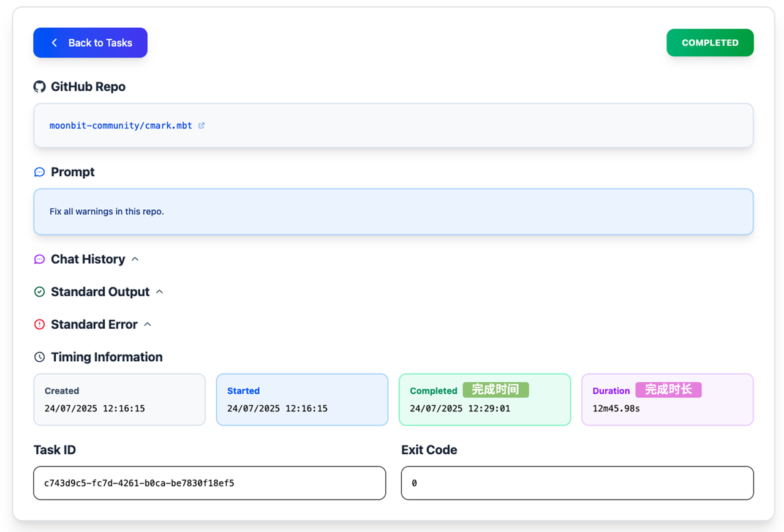
Task: Click the left arrow icon in Back button
Action: coord(55,43)
